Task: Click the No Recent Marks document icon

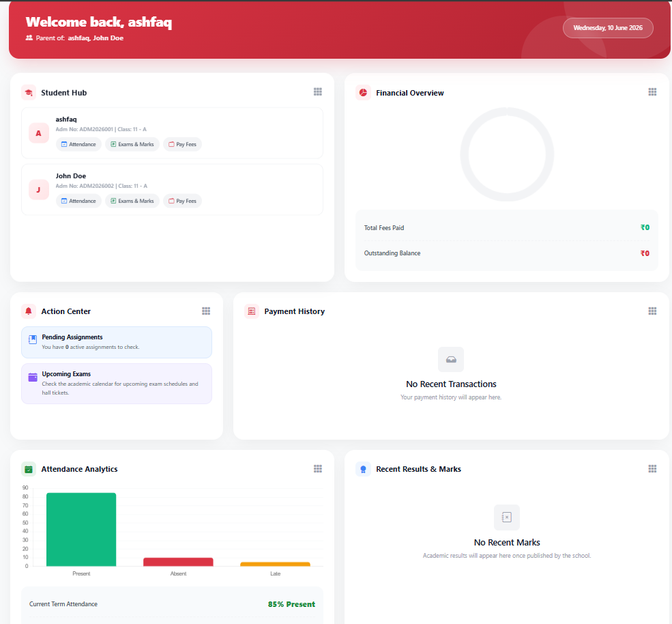Action: click(507, 517)
